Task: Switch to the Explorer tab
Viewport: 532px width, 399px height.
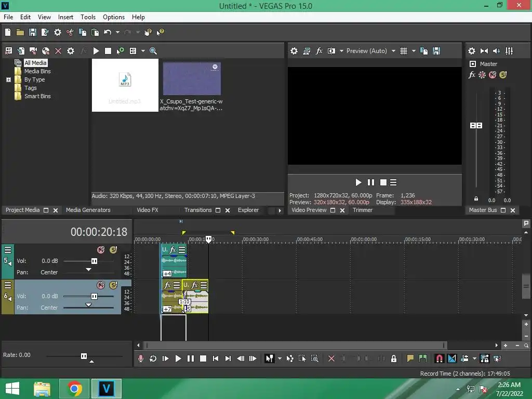Action: [x=248, y=210]
